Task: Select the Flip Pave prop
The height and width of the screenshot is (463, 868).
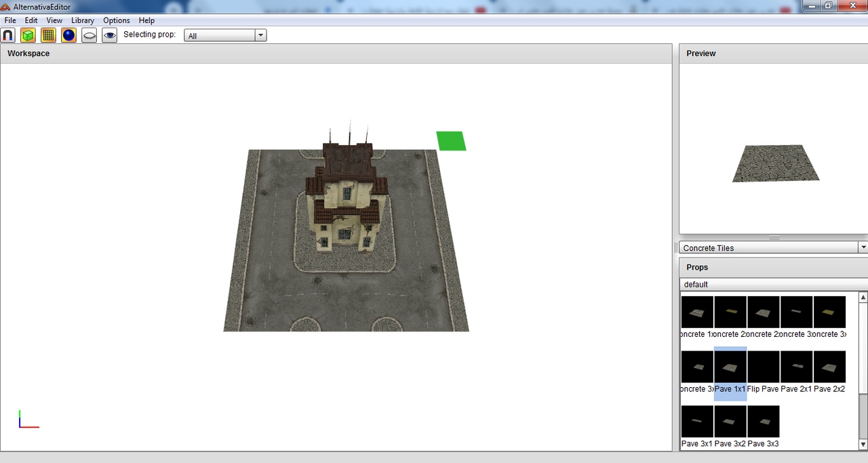Action: coord(764,372)
